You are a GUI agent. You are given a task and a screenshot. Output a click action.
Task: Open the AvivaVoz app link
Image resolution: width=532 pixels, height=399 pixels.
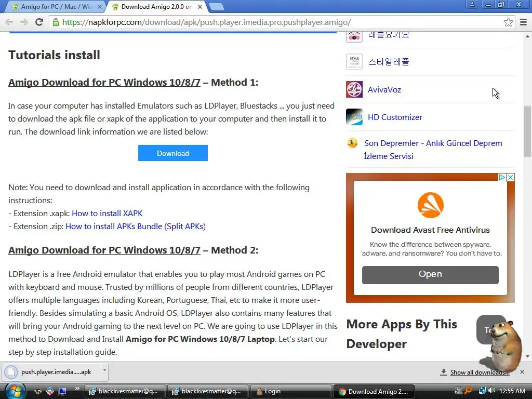point(384,89)
